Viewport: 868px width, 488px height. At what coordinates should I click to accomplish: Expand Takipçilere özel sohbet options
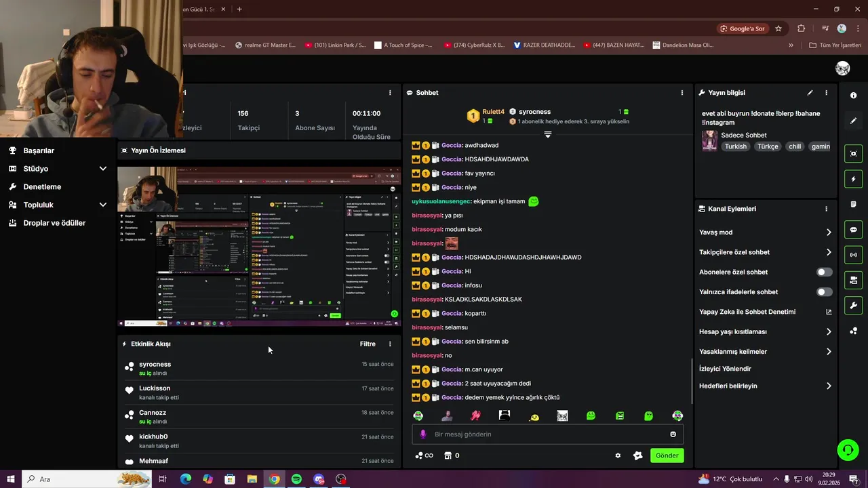point(829,252)
